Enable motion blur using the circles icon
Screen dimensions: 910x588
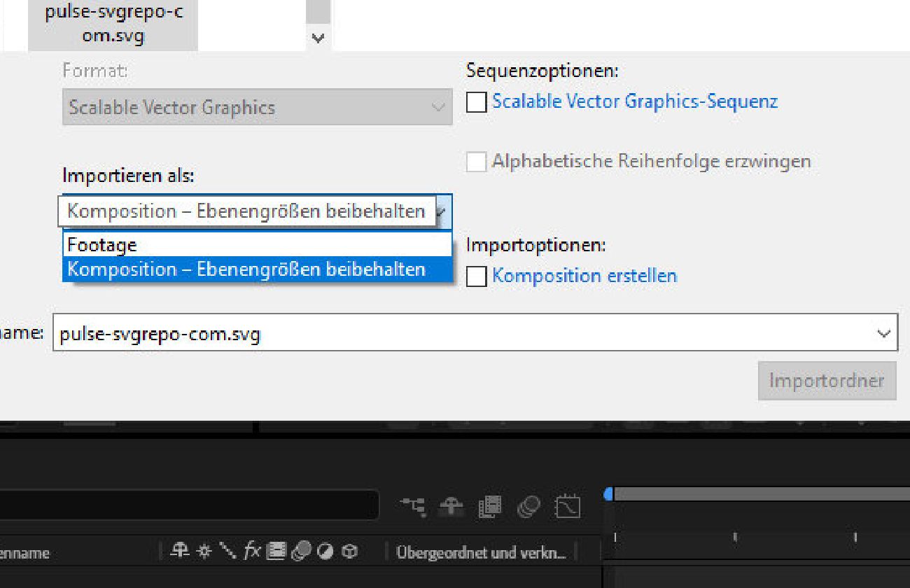pyautogui.click(x=529, y=505)
